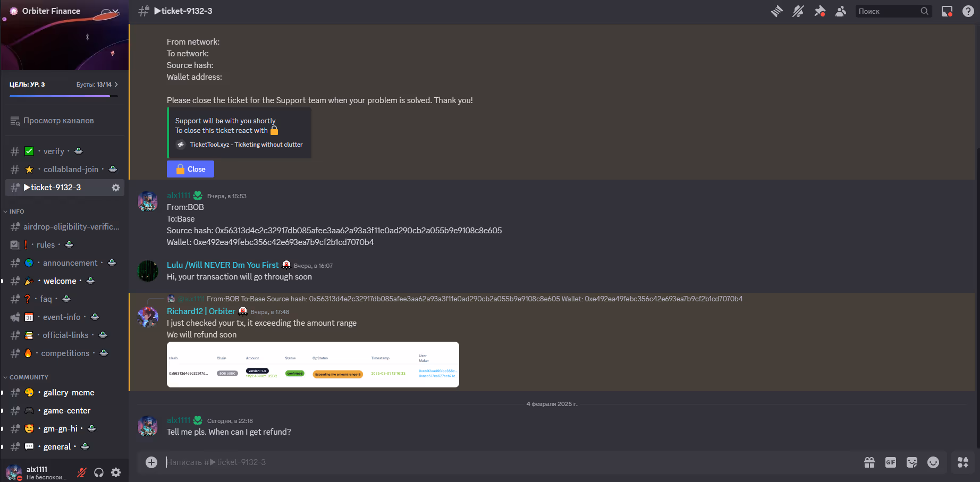Image resolution: width=980 pixels, height=482 pixels.
Task: Open the Threads icon in header
Action: [777, 11]
